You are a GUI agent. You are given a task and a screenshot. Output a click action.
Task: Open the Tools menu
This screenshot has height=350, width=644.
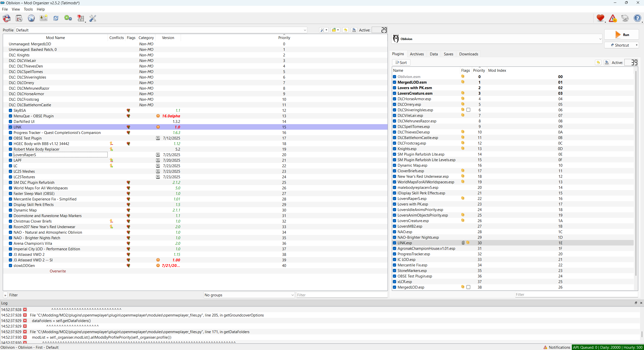coord(28,9)
